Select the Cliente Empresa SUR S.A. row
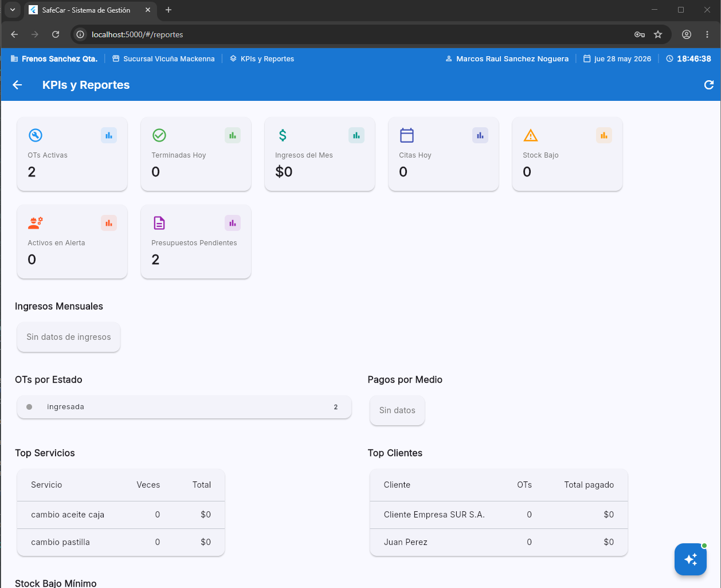The height and width of the screenshot is (588, 721). pos(499,515)
